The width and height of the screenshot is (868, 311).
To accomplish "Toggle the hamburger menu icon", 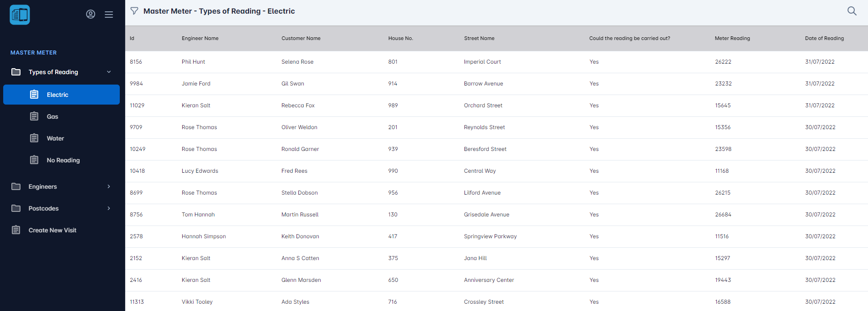I will [x=109, y=15].
